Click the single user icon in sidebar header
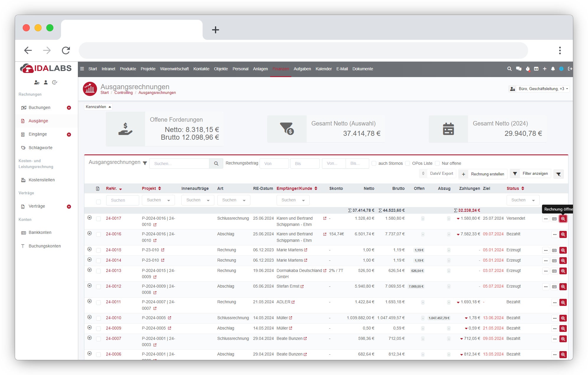 [46, 83]
